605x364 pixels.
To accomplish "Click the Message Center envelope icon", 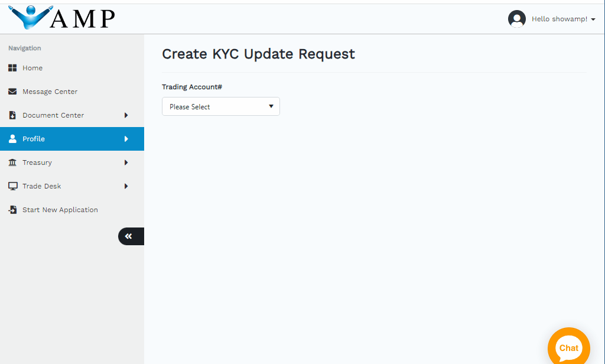I will click(12, 92).
